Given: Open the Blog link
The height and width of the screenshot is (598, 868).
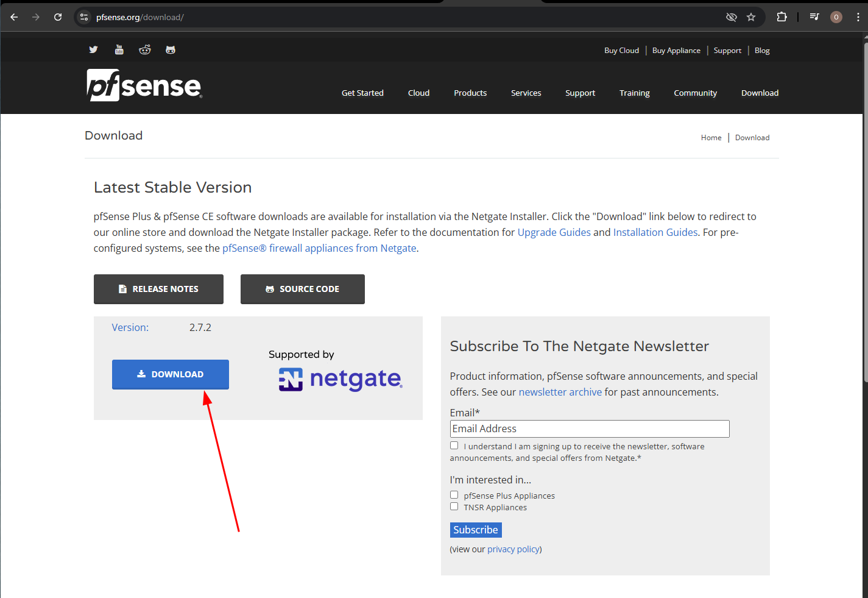Looking at the screenshot, I should click(762, 51).
